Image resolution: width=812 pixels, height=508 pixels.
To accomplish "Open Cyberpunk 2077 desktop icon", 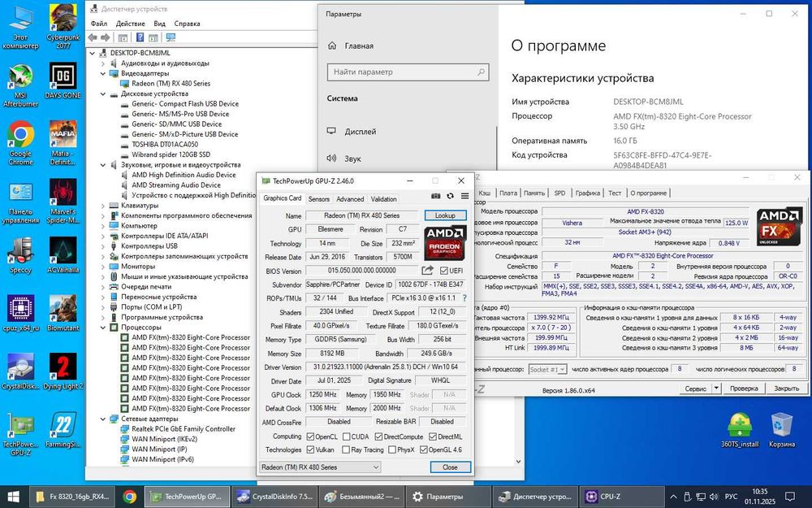I will pyautogui.click(x=63, y=26).
